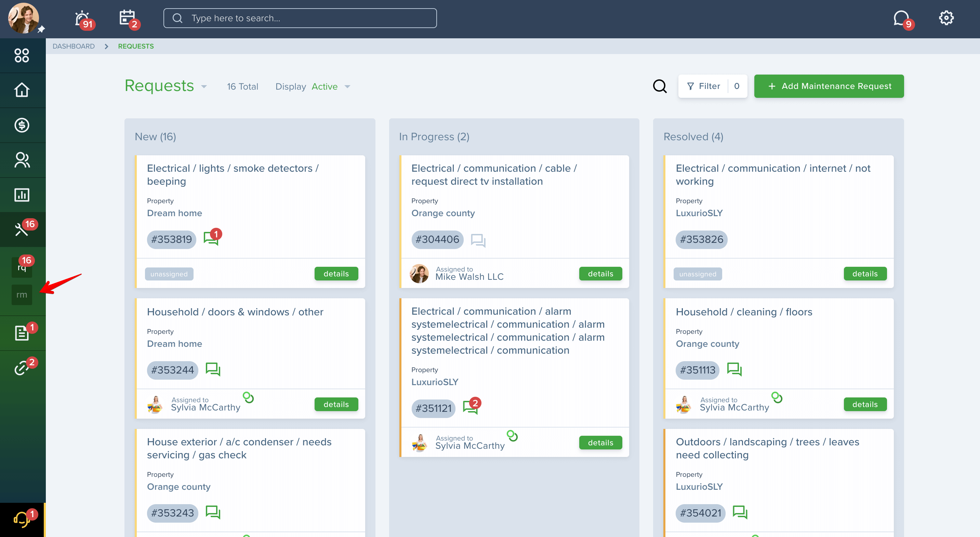Click the 'In Progress (2)' column header

(x=434, y=136)
